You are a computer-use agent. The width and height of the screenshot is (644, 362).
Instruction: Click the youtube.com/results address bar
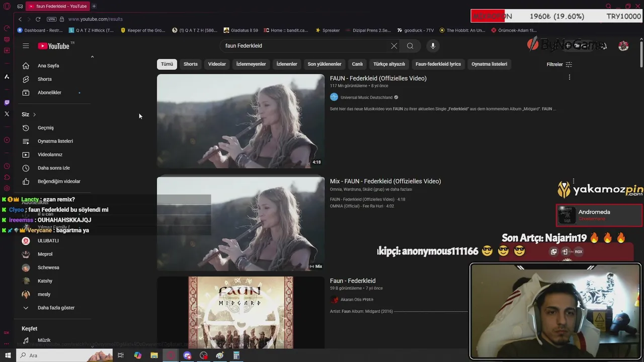95,19
